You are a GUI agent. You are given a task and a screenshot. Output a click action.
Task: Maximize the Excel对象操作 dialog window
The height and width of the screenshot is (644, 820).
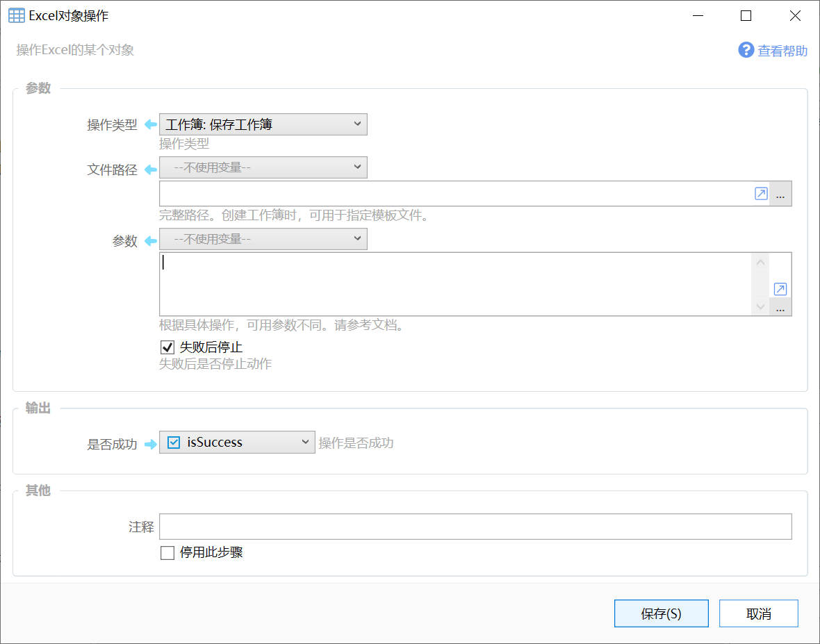746,16
